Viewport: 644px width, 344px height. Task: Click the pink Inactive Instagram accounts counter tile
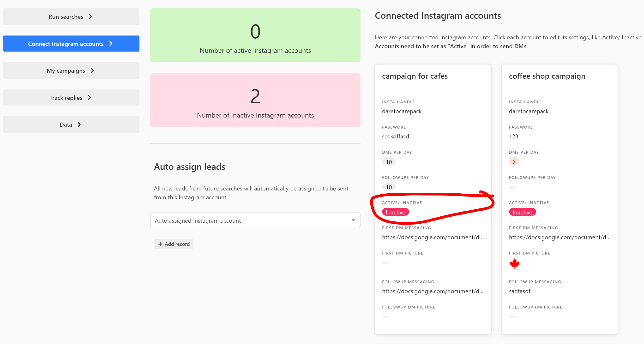(x=255, y=100)
